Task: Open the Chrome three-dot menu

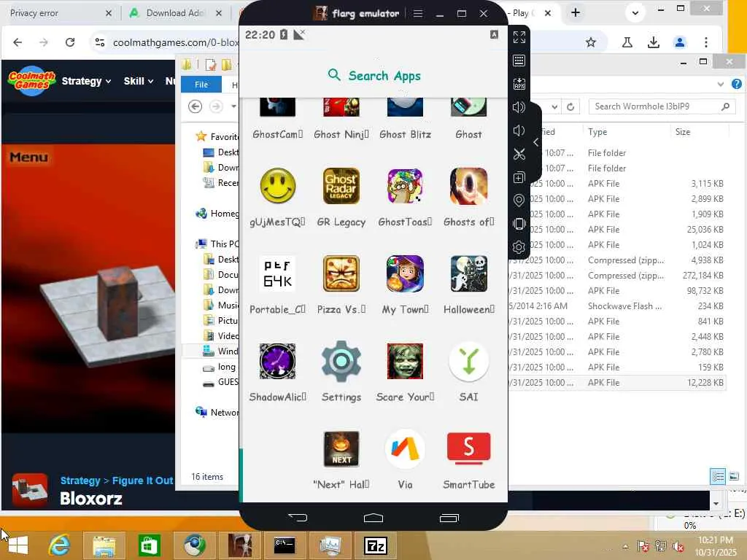Action: click(706, 42)
